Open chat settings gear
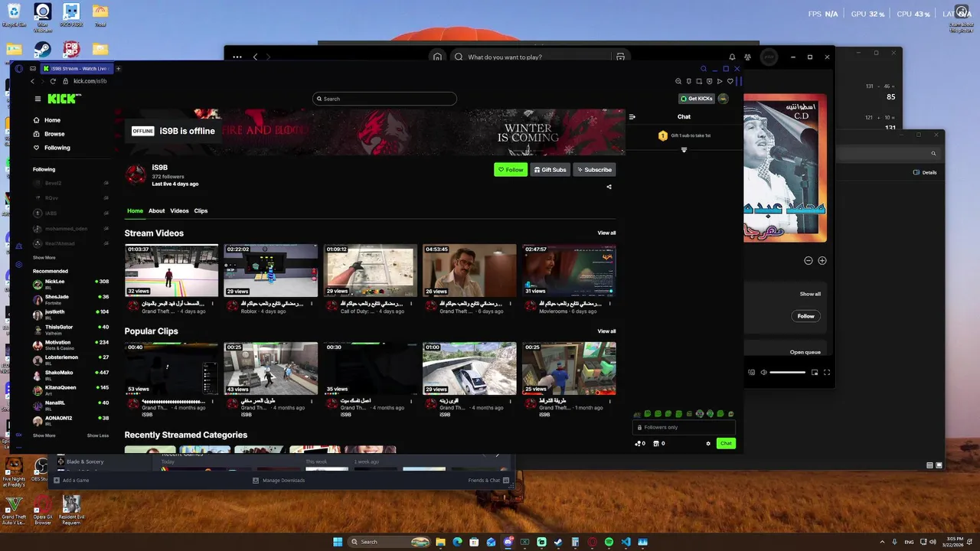 [708, 443]
